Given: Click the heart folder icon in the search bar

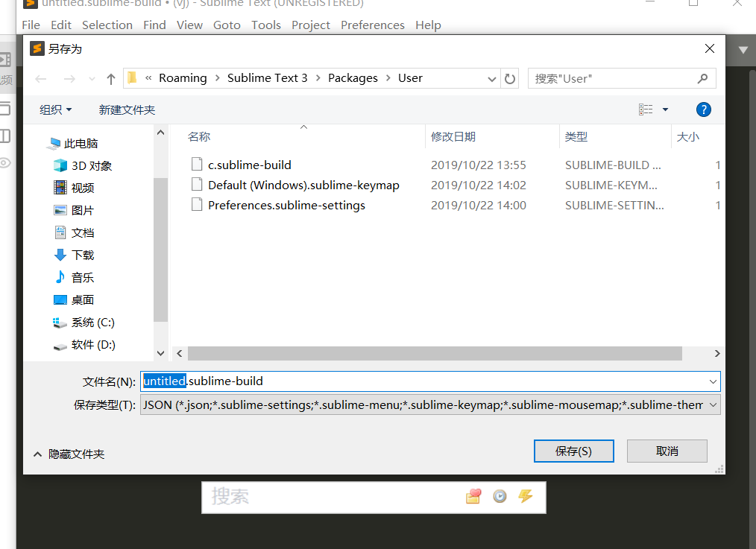Looking at the screenshot, I should 473,496.
